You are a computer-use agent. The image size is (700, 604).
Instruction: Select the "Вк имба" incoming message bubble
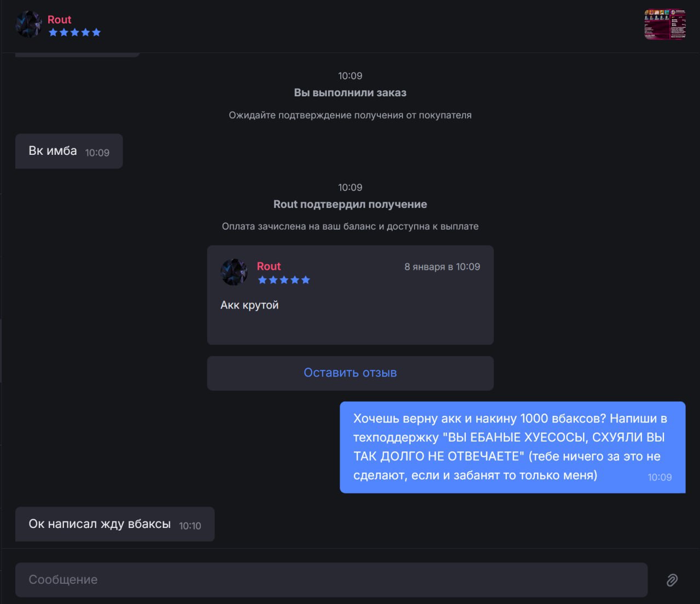pyautogui.click(x=69, y=151)
